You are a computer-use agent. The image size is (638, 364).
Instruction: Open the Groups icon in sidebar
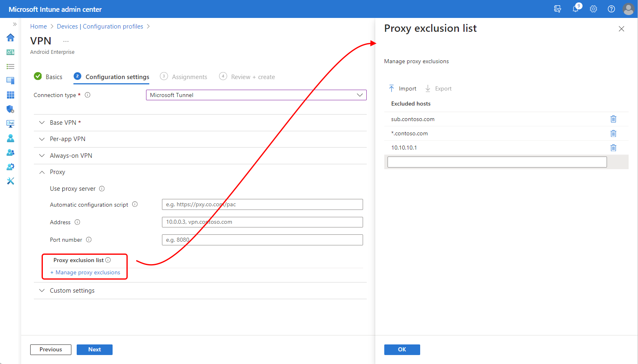click(11, 152)
